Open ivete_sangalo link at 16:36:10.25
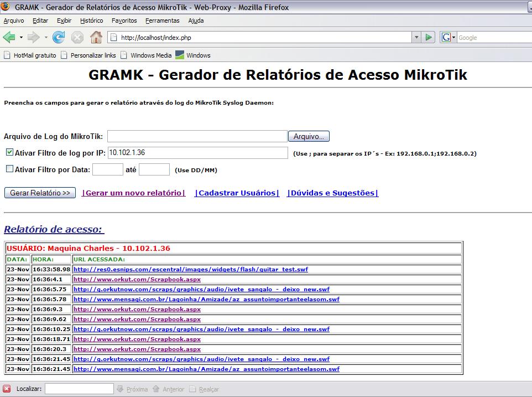532x397 pixels. [201, 329]
